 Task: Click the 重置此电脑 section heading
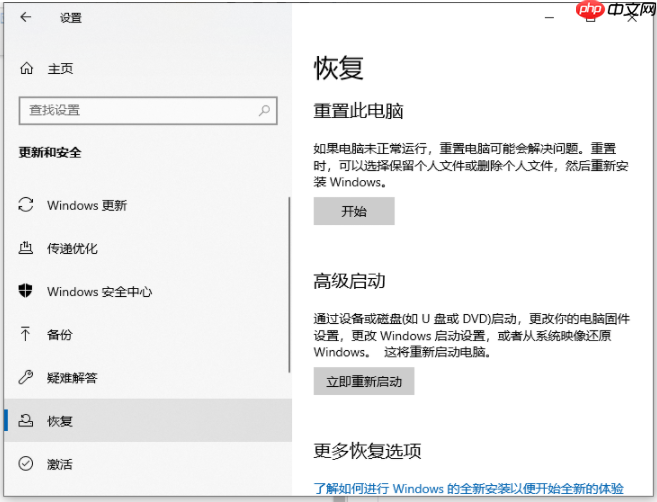click(x=359, y=111)
